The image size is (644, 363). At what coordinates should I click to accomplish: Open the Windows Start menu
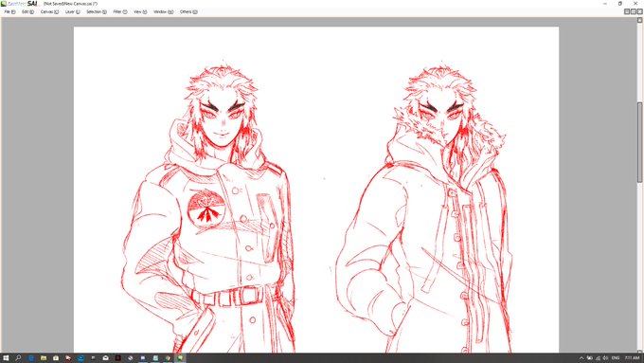click(6, 358)
